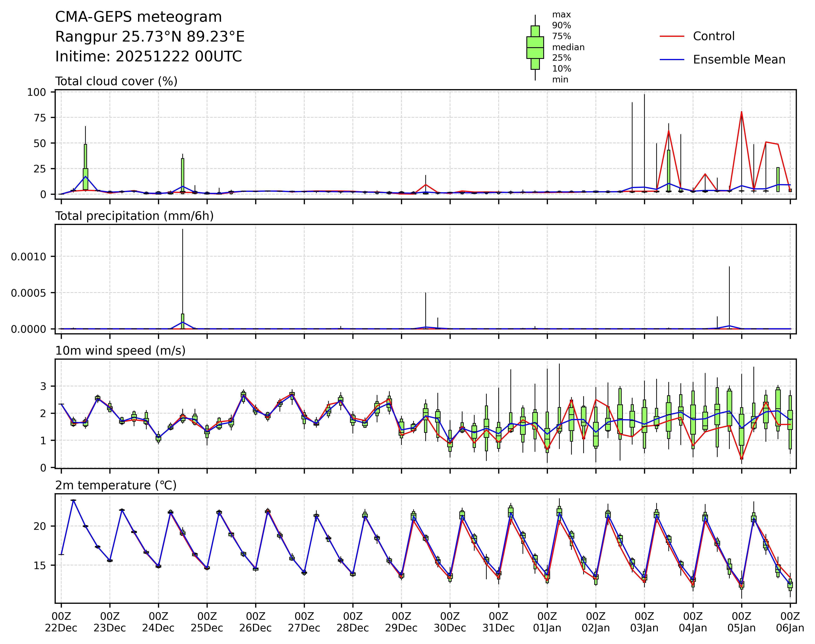Click the 00Z 06Jan axis label

(790, 622)
